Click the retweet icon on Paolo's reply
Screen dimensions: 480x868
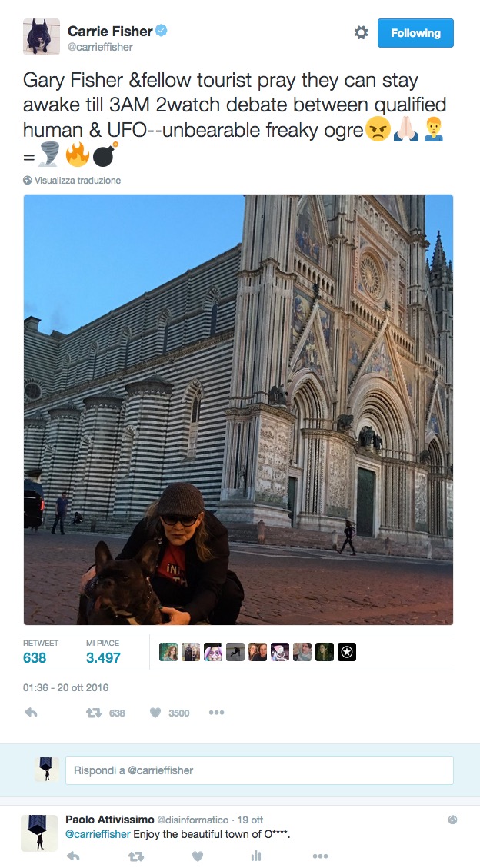[x=135, y=856]
